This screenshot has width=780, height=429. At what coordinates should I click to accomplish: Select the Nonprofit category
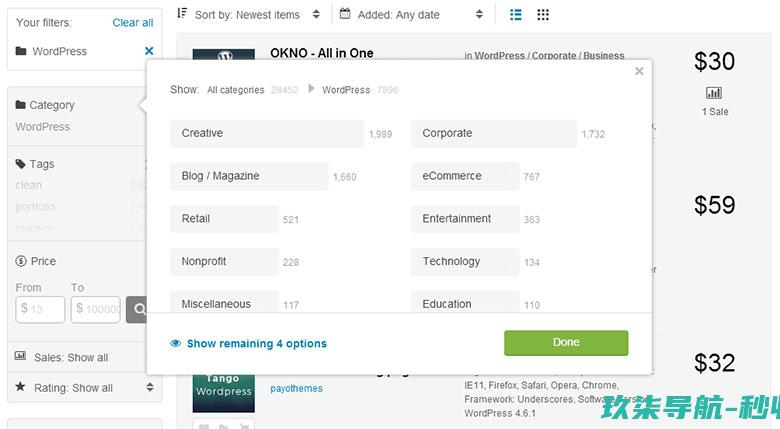[x=224, y=262]
